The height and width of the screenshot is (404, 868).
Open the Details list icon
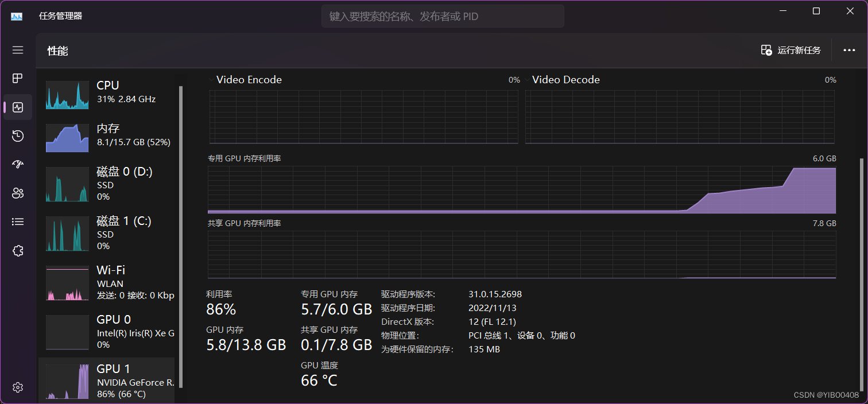18,222
